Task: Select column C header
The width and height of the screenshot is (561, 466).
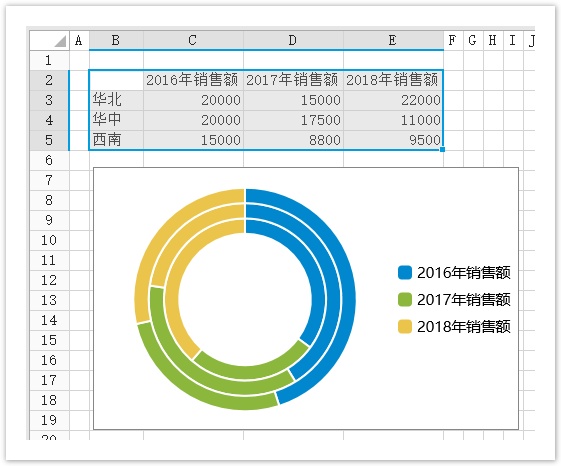Action: pyautogui.click(x=193, y=40)
